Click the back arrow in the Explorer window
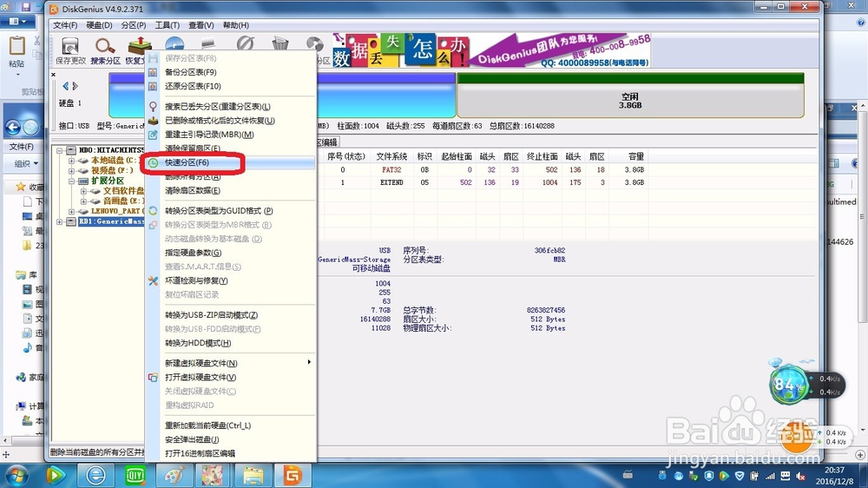The width and height of the screenshot is (868, 488). coord(13,128)
